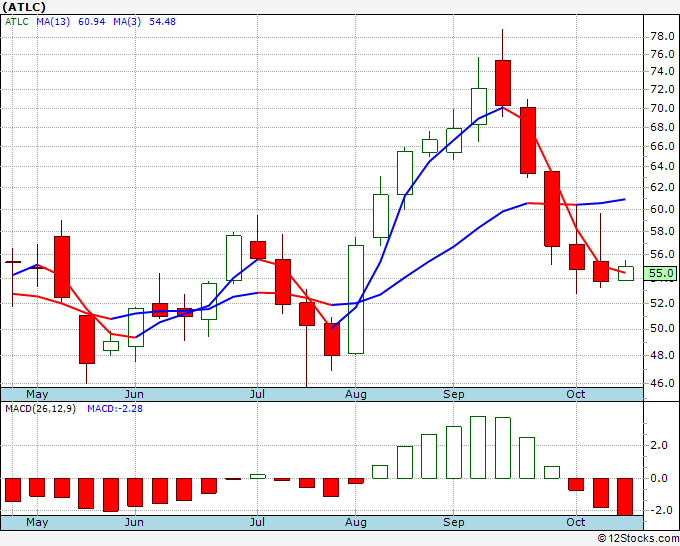The image size is (680, 546).
Task: Click the last green candlestick near 55
Action: coord(625,273)
